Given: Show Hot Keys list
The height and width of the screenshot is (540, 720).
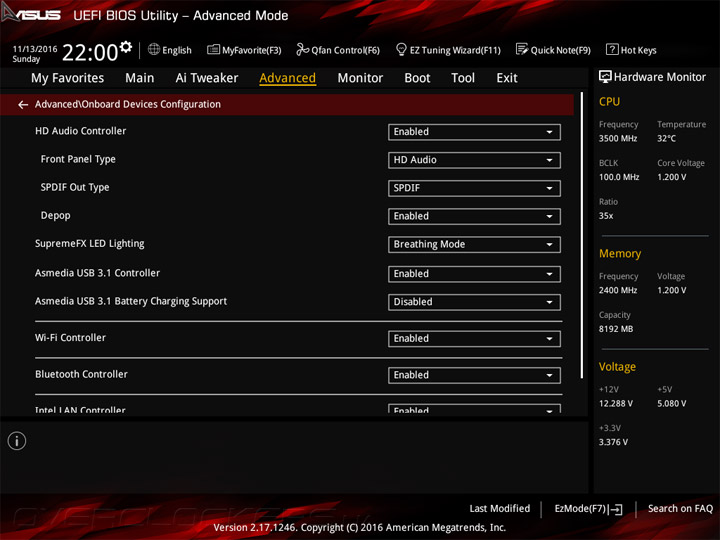Looking at the screenshot, I should [x=639, y=50].
